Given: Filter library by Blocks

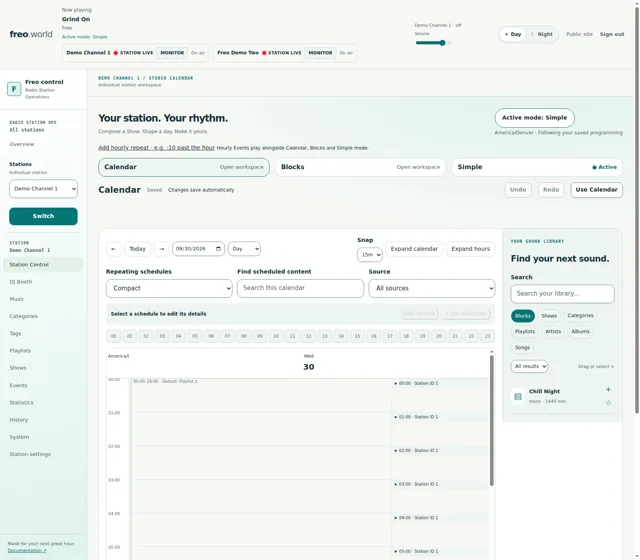Looking at the screenshot, I should tap(522, 316).
